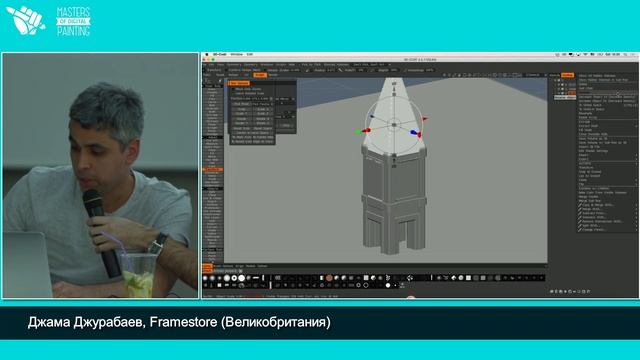Image resolution: width=640 pixels, height=360 pixels.
Task: Choose Copy & Merge With... entry
Action: [x=598, y=205]
